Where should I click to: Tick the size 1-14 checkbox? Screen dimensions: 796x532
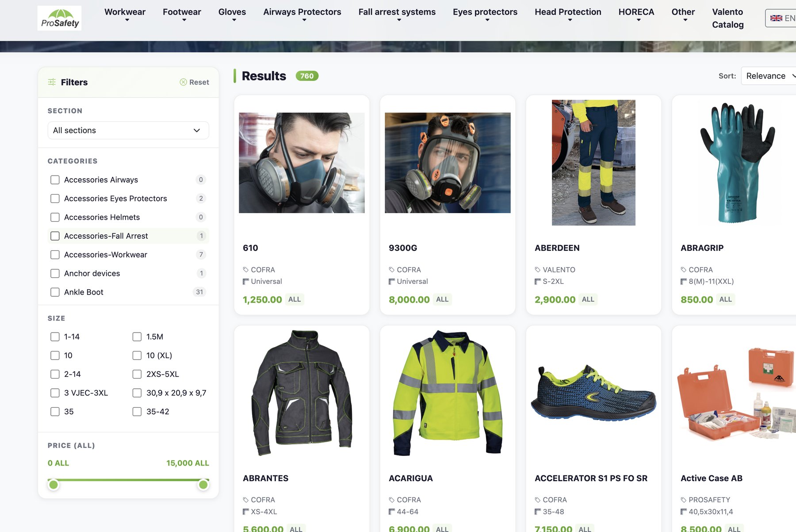tap(55, 337)
